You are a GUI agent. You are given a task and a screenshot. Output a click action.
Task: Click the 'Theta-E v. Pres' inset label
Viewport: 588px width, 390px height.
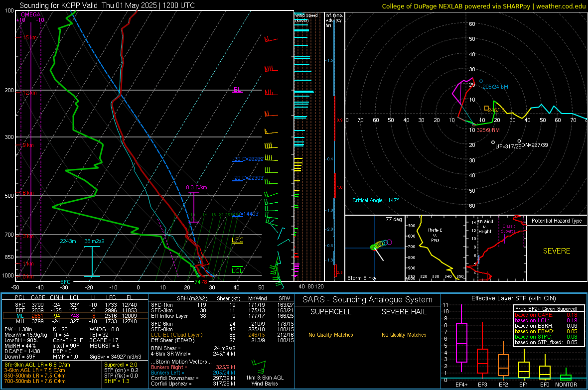[435, 235]
